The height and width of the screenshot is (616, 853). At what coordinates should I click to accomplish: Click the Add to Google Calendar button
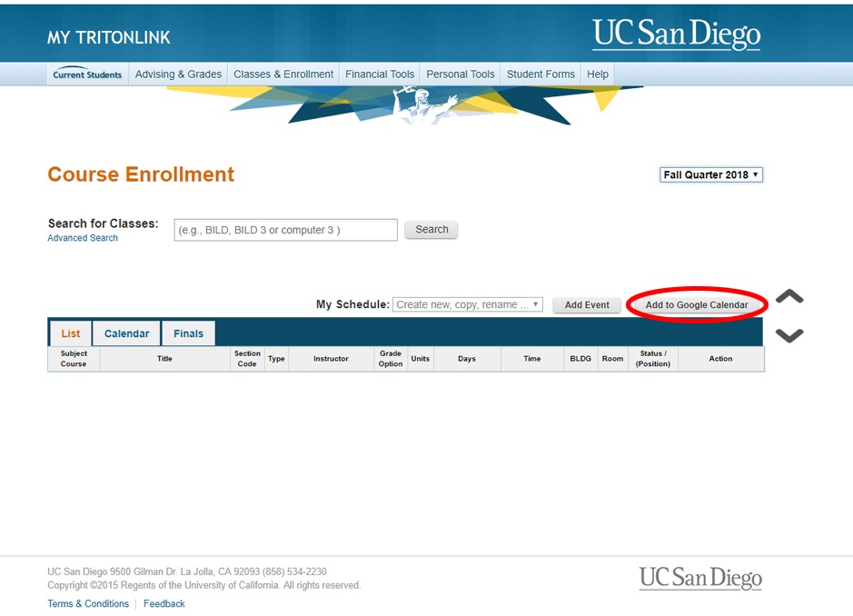(697, 304)
